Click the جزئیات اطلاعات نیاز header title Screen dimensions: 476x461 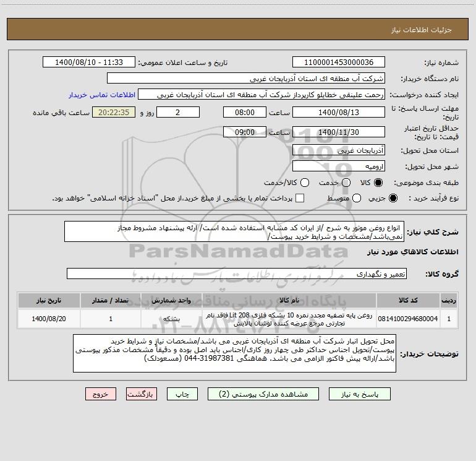tap(421, 30)
